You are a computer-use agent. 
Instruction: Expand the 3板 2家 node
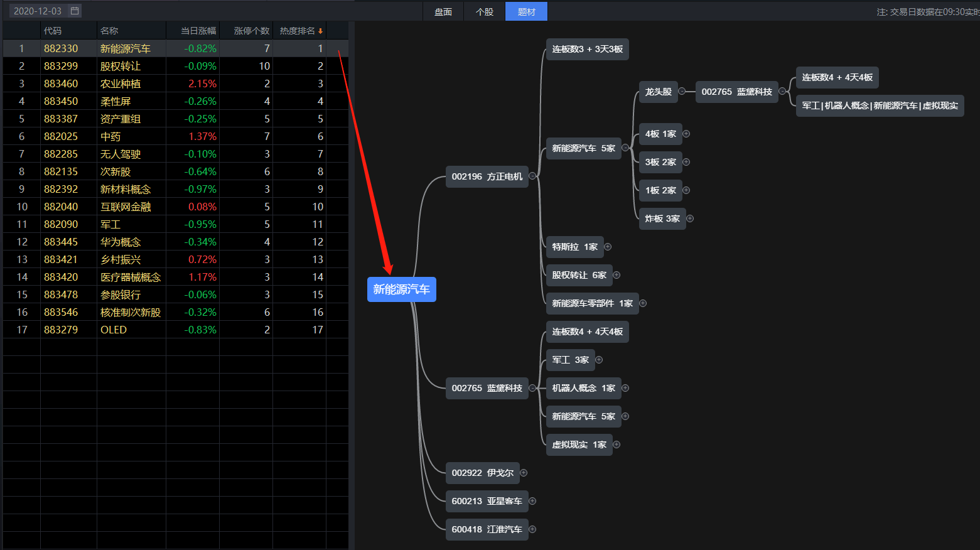[x=686, y=162]
